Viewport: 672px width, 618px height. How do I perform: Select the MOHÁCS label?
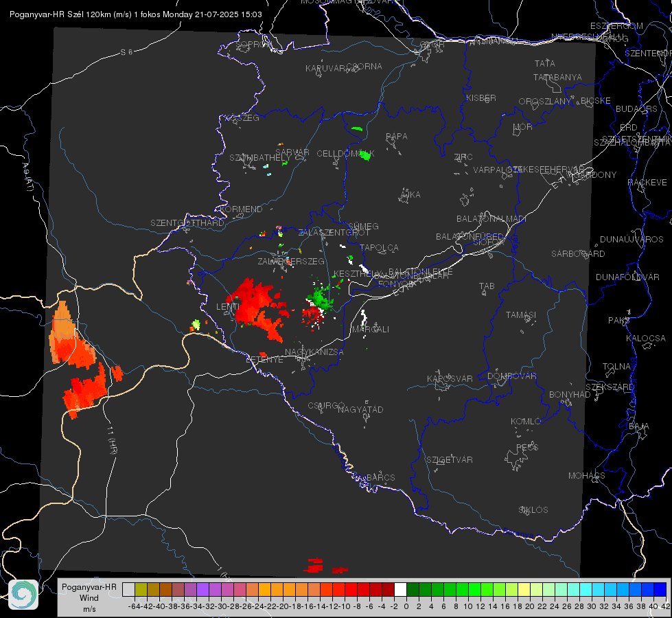point(587,476)
